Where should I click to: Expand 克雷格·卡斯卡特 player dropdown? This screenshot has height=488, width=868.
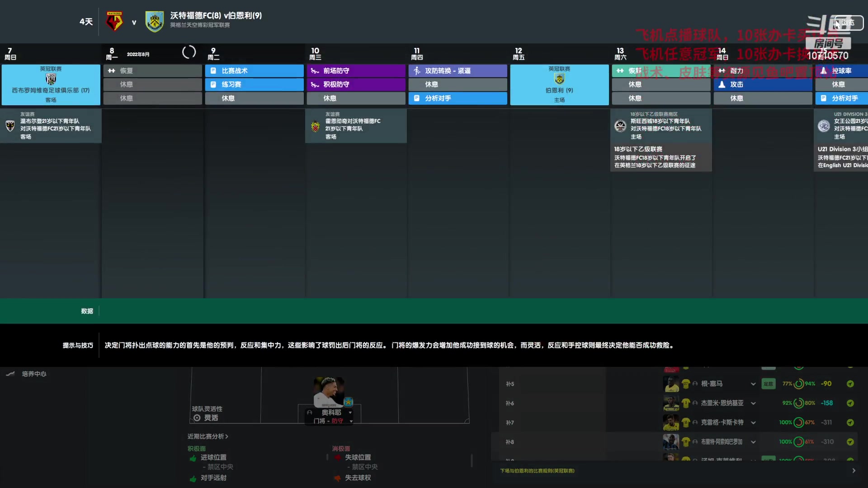[753, 422]
